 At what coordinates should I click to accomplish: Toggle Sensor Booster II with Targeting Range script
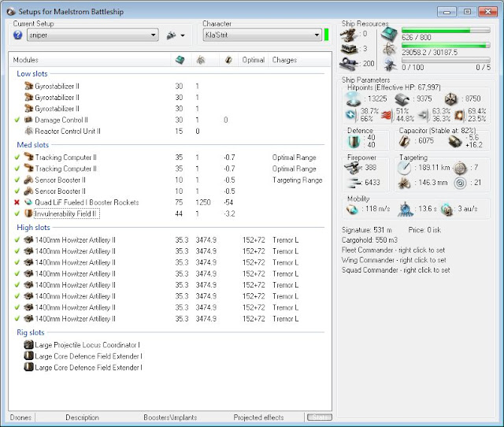17,180
